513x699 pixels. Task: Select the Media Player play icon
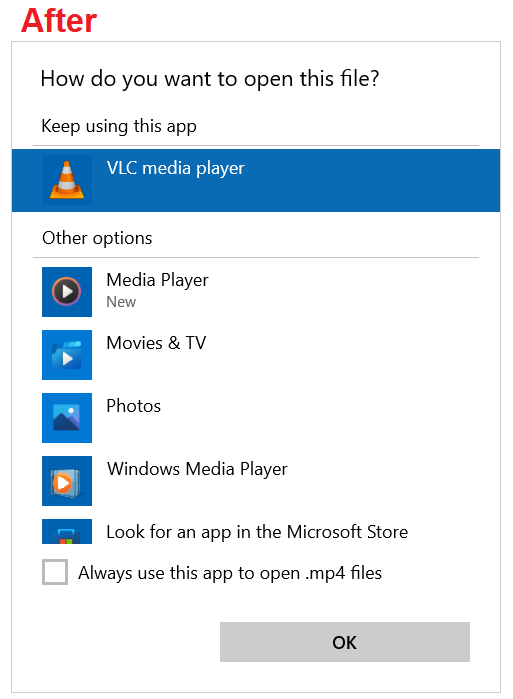click(x=67, y=292)
